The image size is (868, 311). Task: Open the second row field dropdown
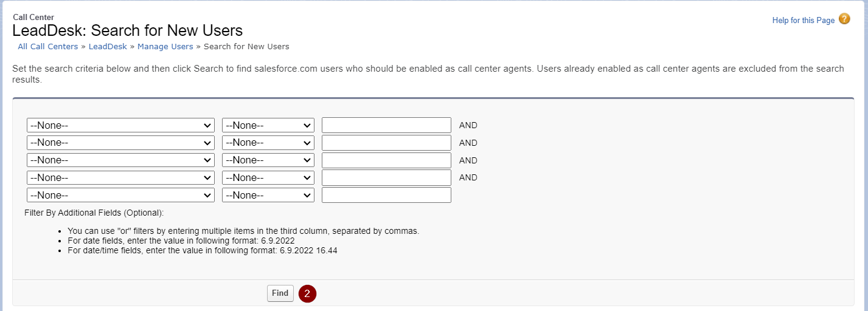click(x=120, y=143)
